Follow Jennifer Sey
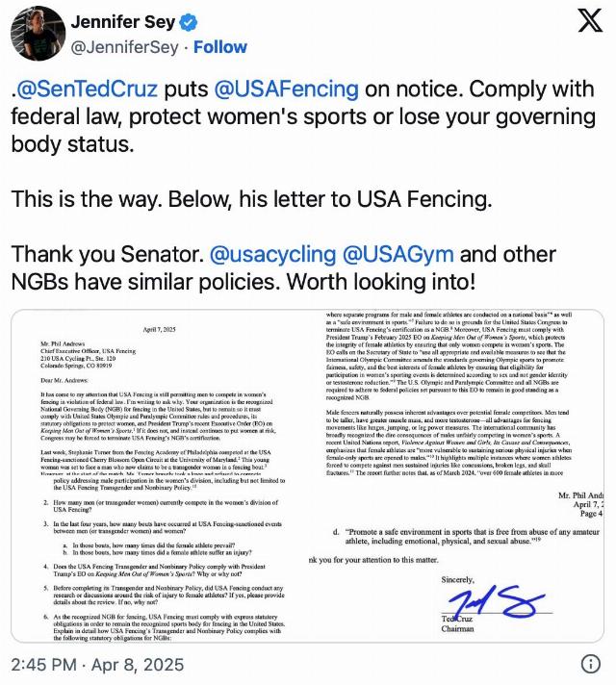The image size is (616, 685). [220, 47]
